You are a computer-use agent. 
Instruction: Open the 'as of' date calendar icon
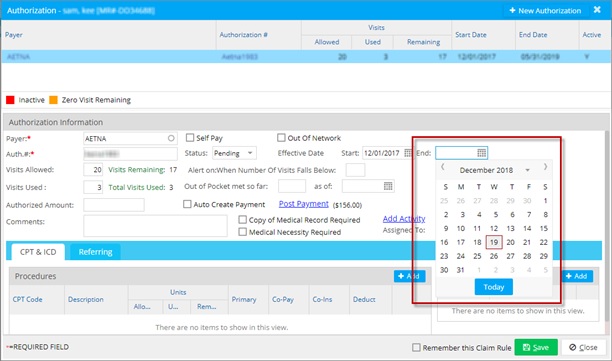coord(388,186)
